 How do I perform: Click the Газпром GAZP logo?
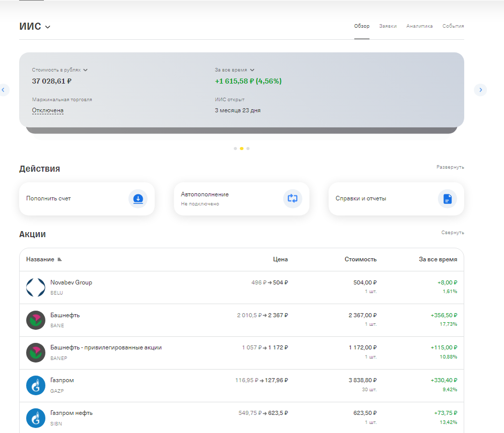pos(36,386)
